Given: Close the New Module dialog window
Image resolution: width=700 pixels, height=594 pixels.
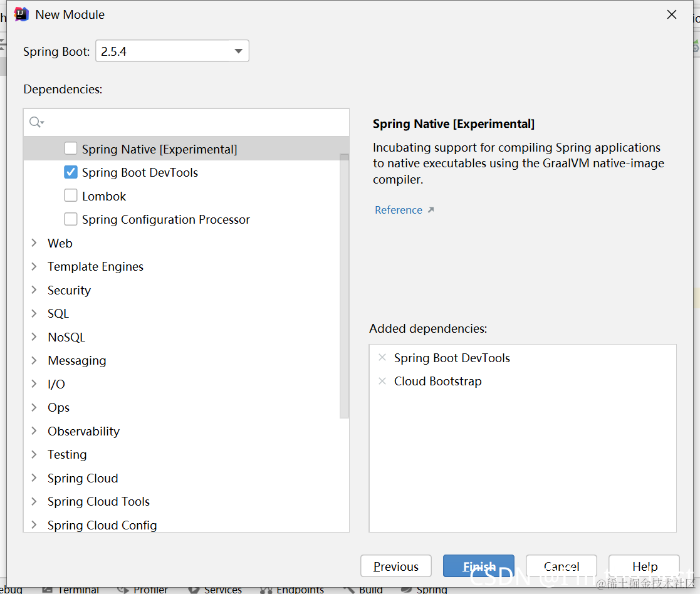Looking at the screenshot, I should 671,15.
